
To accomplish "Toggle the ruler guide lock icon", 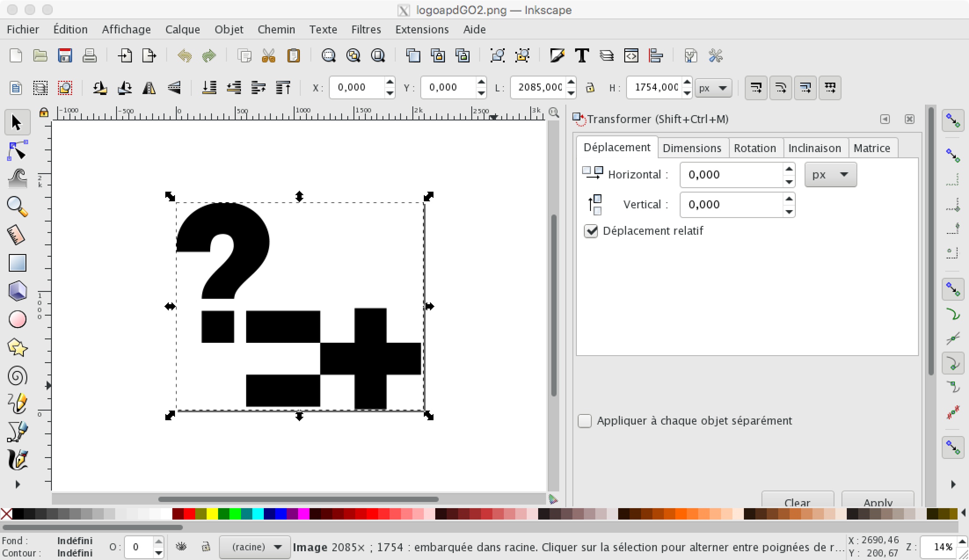I will point(44,113).
